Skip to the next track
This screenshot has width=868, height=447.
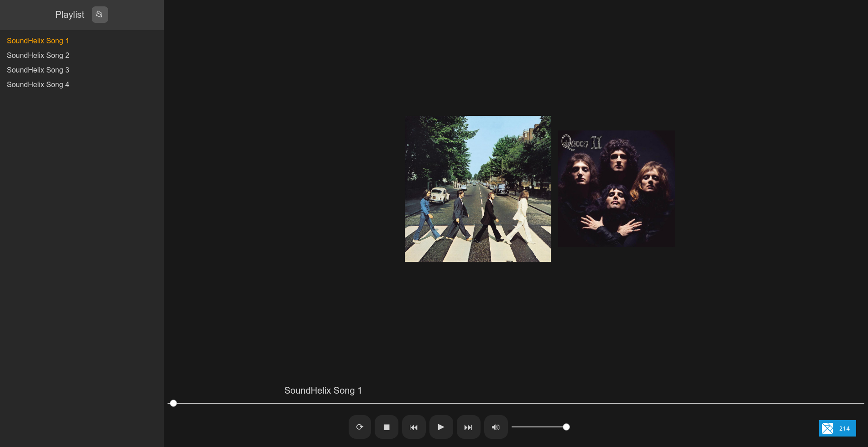click(469, 427)
